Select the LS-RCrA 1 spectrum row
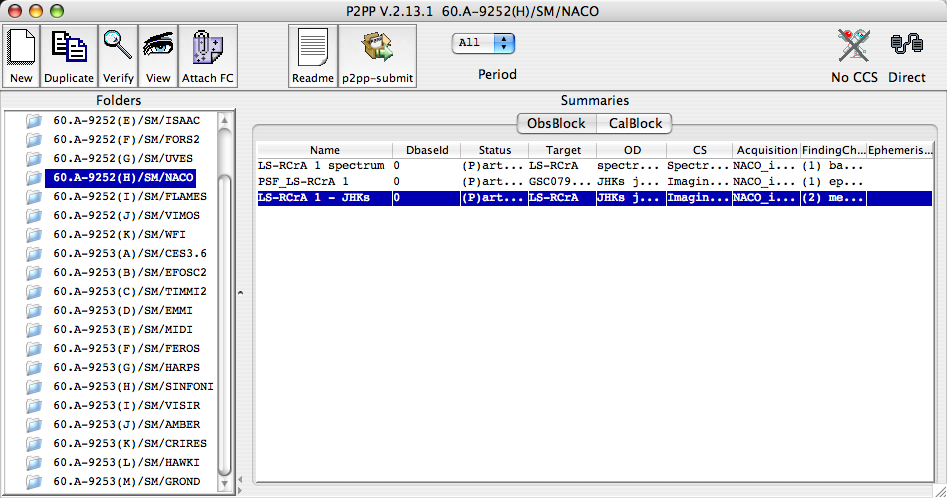 pos(595,165)
